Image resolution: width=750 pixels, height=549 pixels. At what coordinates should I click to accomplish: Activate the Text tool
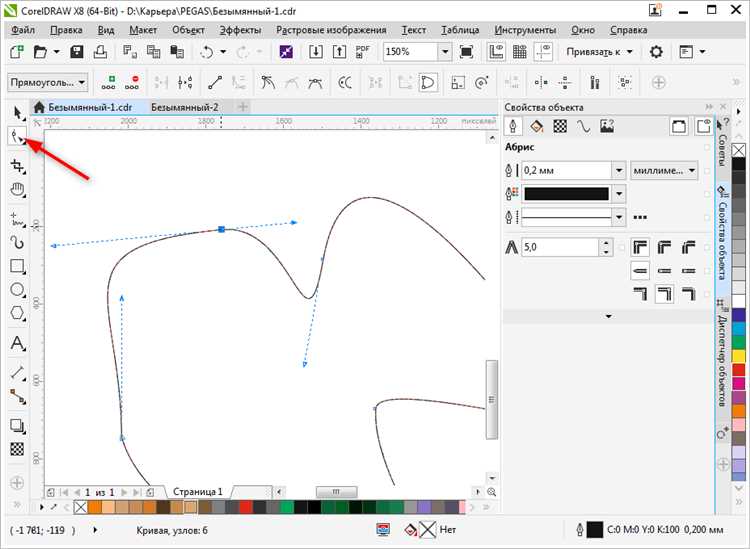click(x=17, y=343)
